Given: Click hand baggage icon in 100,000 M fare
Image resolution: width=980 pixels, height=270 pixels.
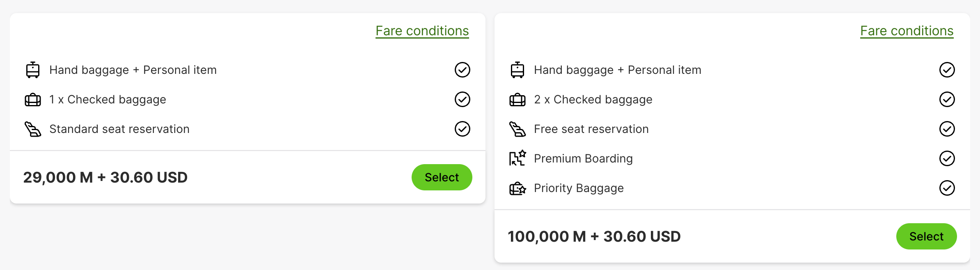Looking at the screenshot, I should (517, 70).
